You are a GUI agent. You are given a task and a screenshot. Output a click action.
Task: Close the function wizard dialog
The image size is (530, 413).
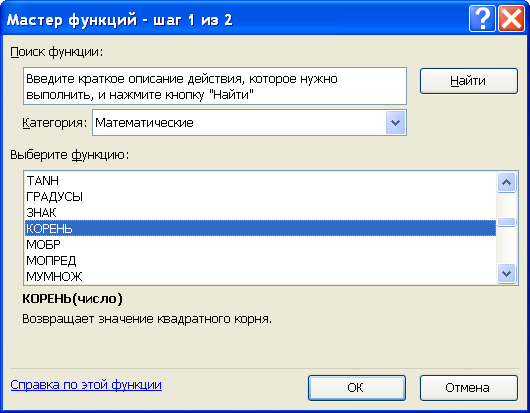click(x=511, y=19)
